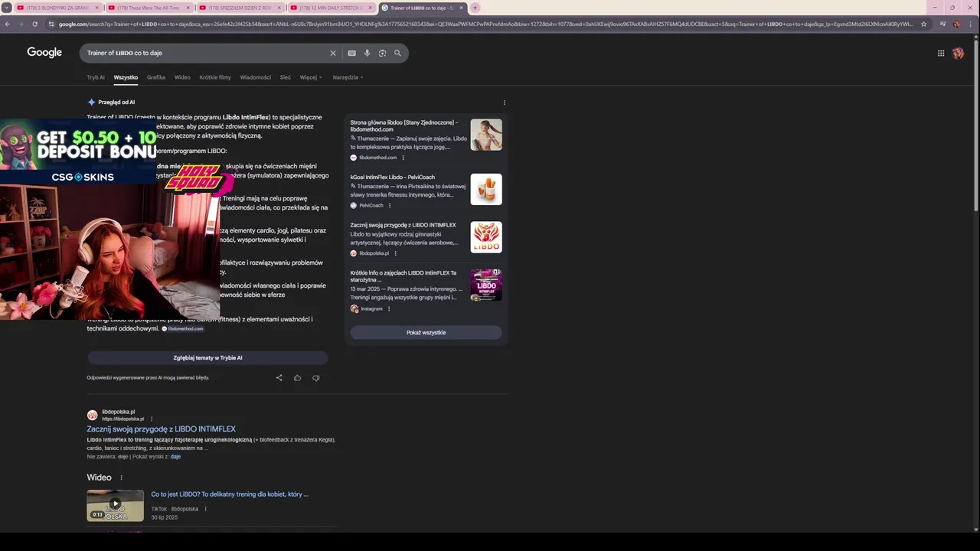Image resolution: width=980 pixels, height=551 pixels.
Task: Click the Google logo
Action: coord(44,53)
